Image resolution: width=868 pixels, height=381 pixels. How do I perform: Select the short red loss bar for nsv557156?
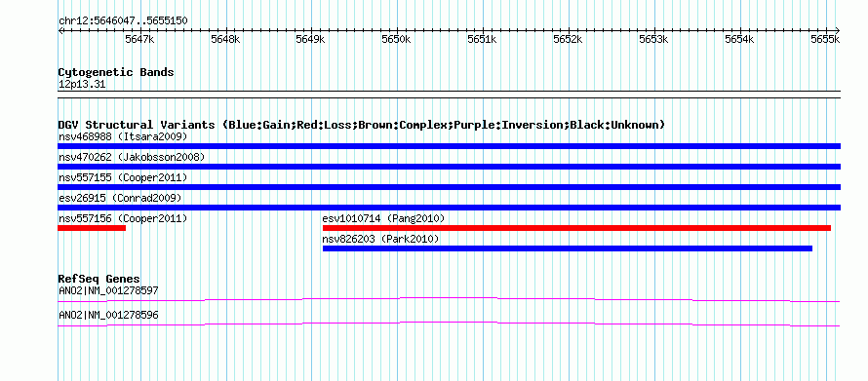pyautogui.click(x=92, y=228)
